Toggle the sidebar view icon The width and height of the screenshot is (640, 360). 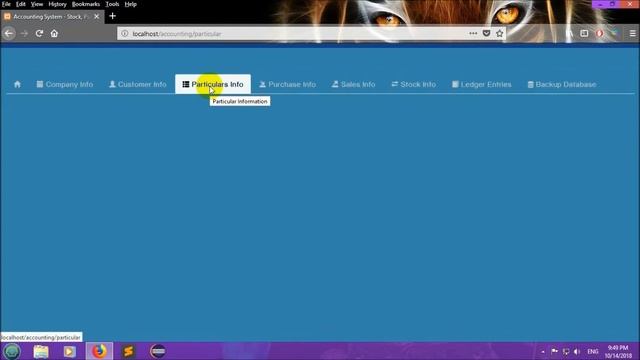pyautogui.click(x=584, y=33)
